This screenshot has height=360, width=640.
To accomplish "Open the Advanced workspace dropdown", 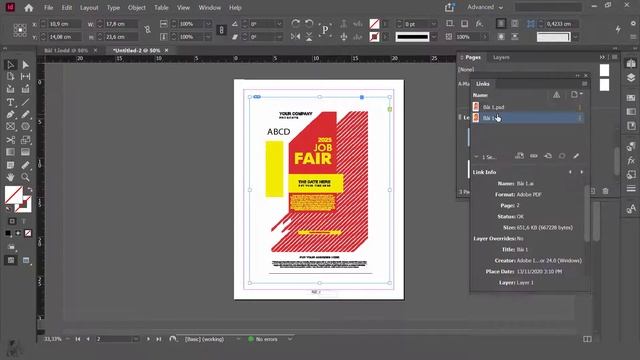I will tap(485, 7).
